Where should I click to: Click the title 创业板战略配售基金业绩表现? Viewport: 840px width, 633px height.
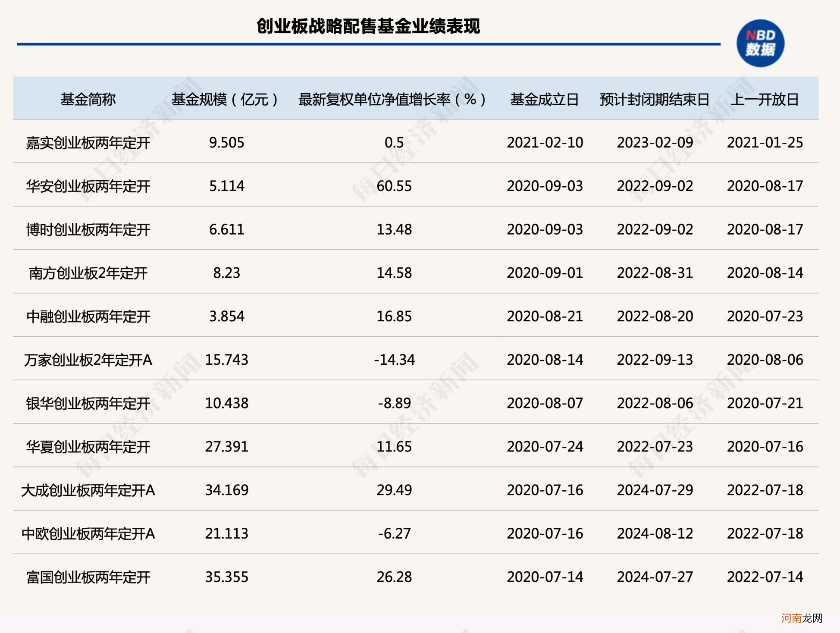[x=368, y=26]
